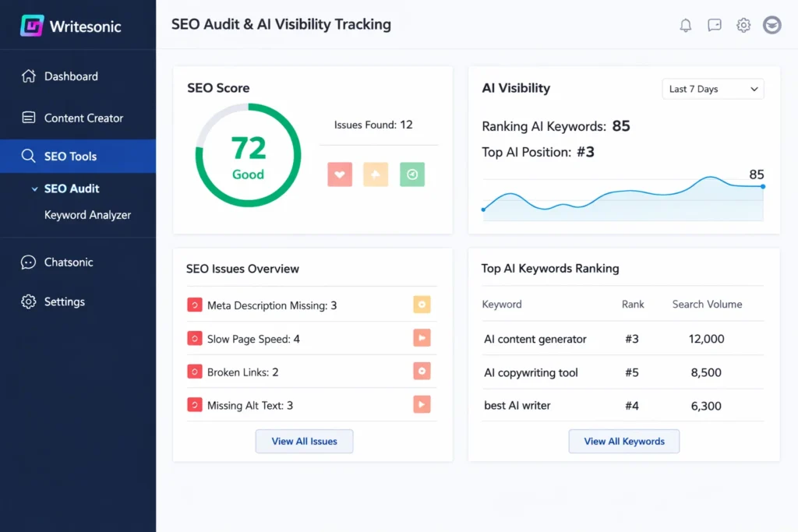Click the green send icon in SEO Score card
798x532 pixels.
tap(412, 174)
